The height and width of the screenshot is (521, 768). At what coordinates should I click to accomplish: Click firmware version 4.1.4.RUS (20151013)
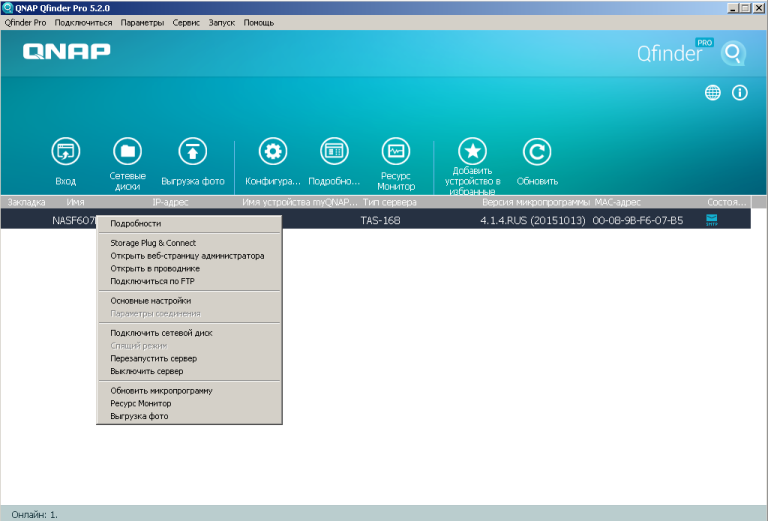click(x=533, y=221)
